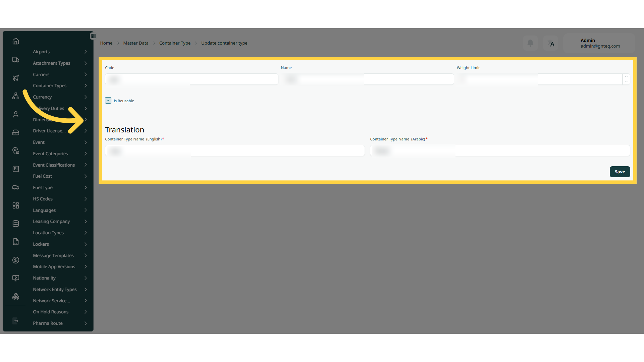Click the Name input field
The image size is (644, 362).
tap(367, 79)
